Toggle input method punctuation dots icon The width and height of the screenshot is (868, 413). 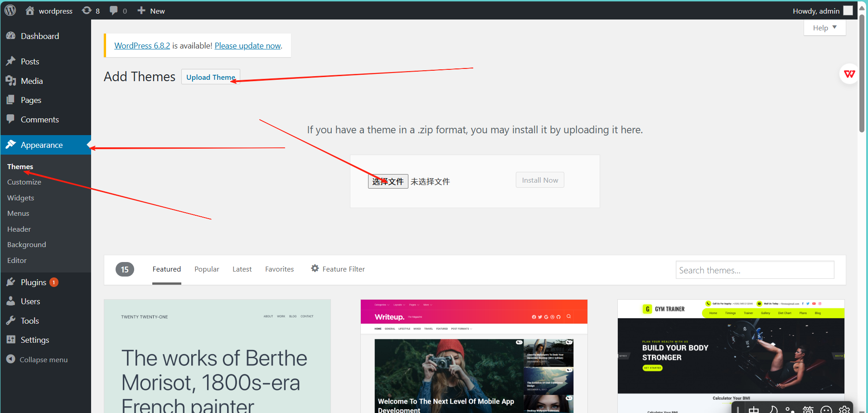[x=790, y=410]
